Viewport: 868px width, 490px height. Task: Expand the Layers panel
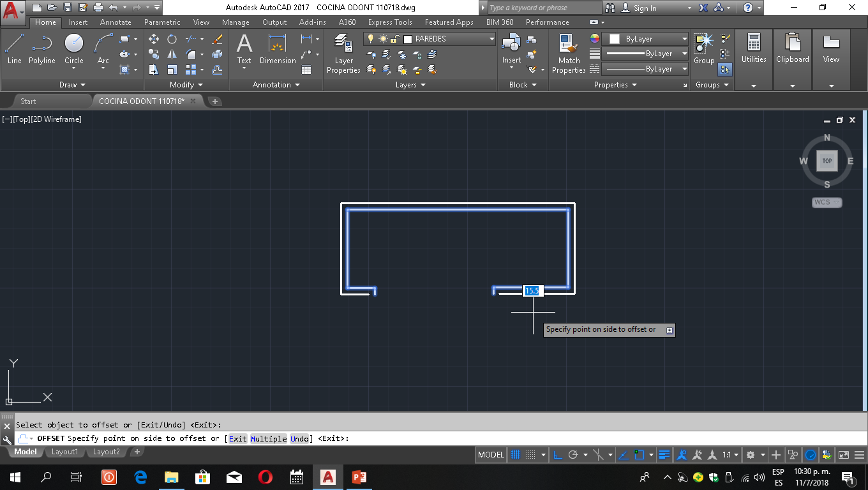tap(410, 85)
